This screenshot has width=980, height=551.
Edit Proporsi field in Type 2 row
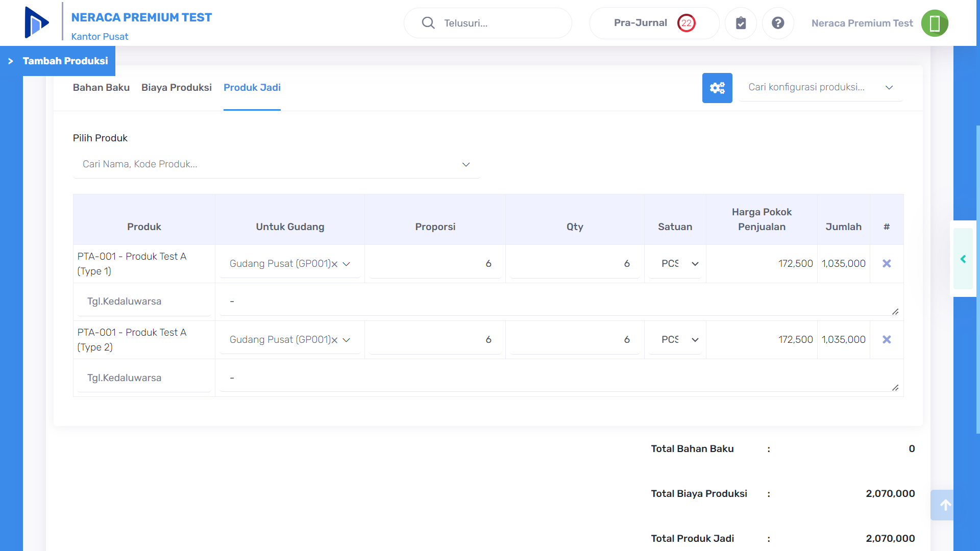pos(435,340)
